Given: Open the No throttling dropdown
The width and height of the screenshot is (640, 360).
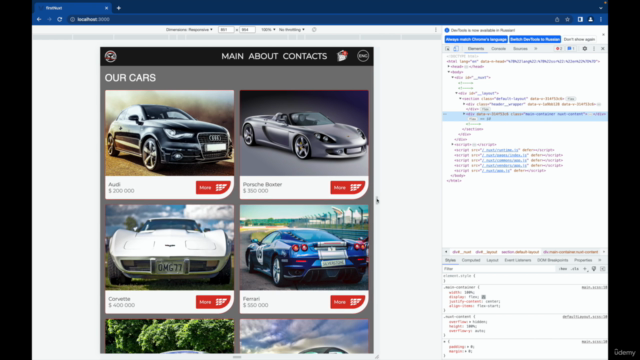Looking at the screenshot, I should pyautogui.click(x=291, y=30).
